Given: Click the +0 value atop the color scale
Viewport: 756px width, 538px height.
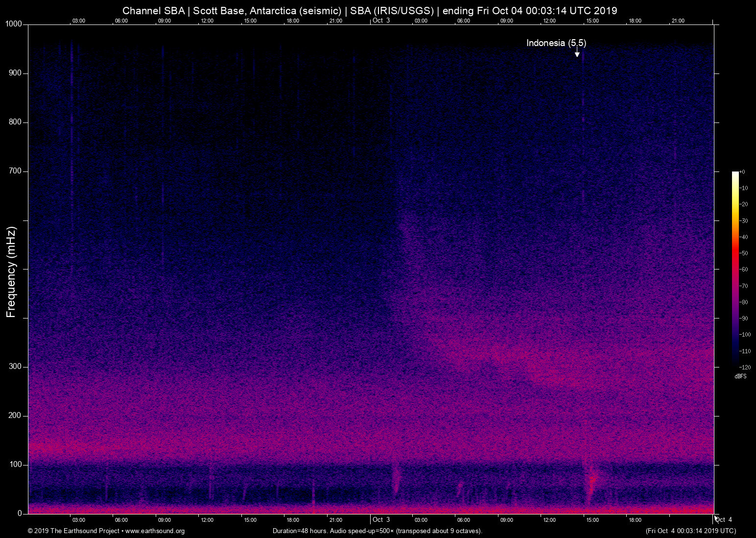Looking at the screenshot, I should point(742,172).
